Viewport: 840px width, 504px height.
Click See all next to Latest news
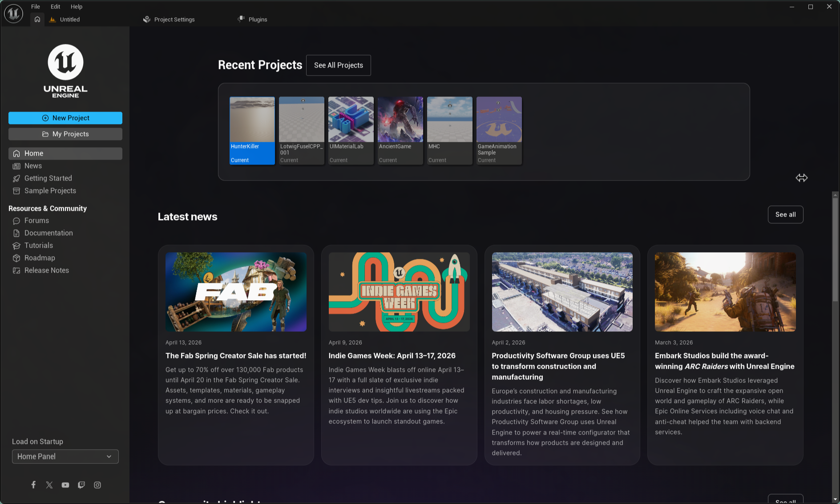(x=785, y=214)
